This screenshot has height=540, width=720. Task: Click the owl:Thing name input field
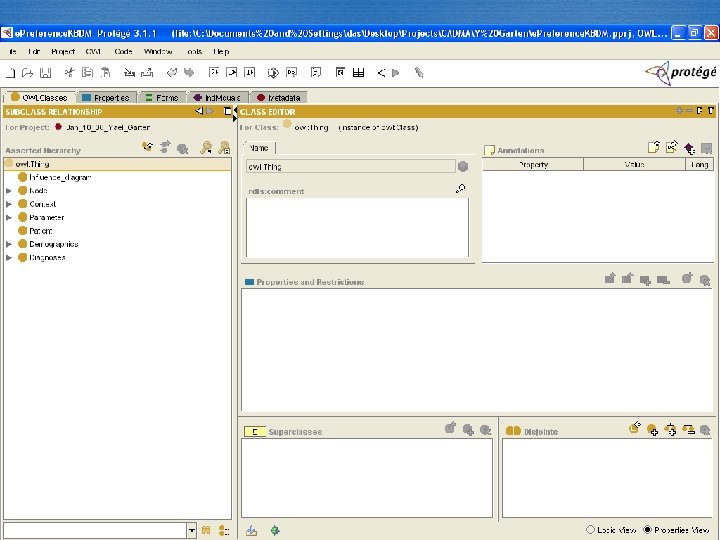tap(350, 167)
